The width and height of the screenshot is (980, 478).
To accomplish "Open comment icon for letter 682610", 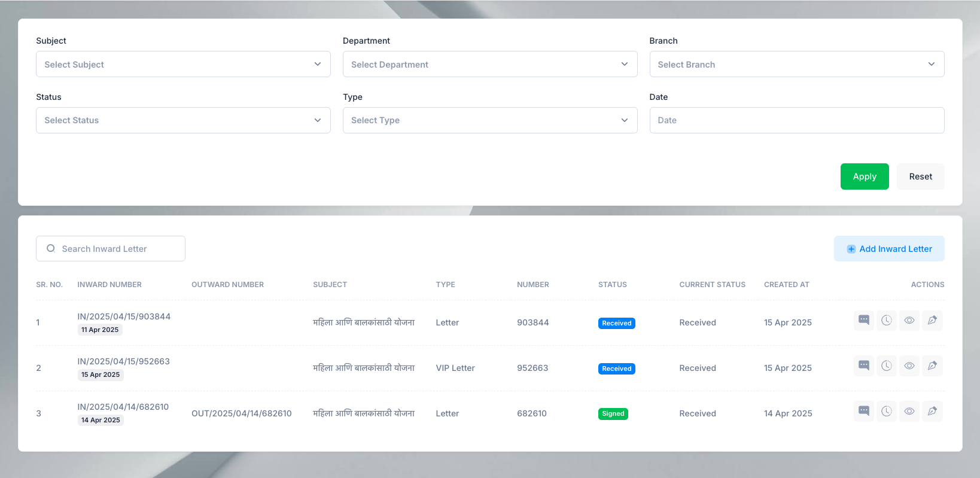I will [x=863, y=411].
